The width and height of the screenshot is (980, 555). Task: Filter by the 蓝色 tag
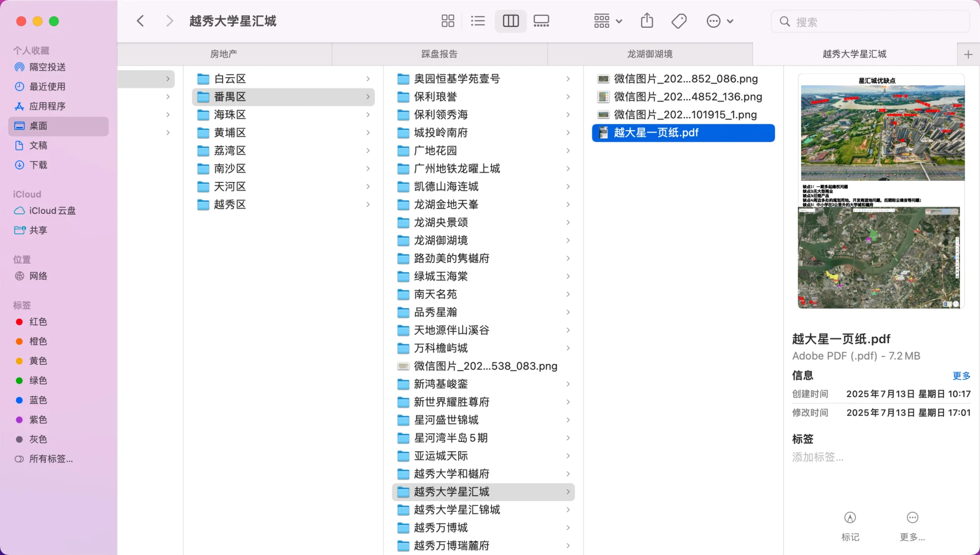(58, 400)
